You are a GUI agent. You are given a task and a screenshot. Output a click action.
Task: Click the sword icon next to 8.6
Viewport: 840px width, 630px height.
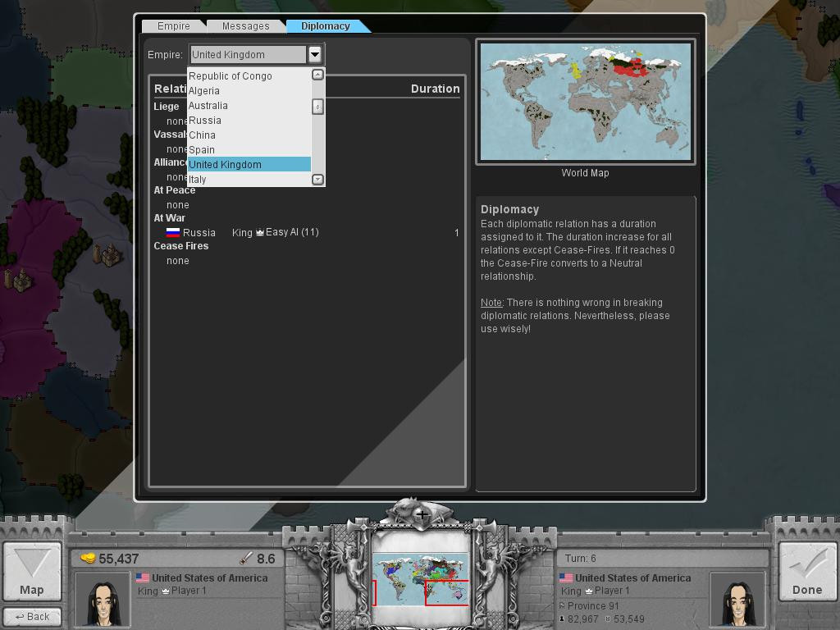(x=246, y=559)
